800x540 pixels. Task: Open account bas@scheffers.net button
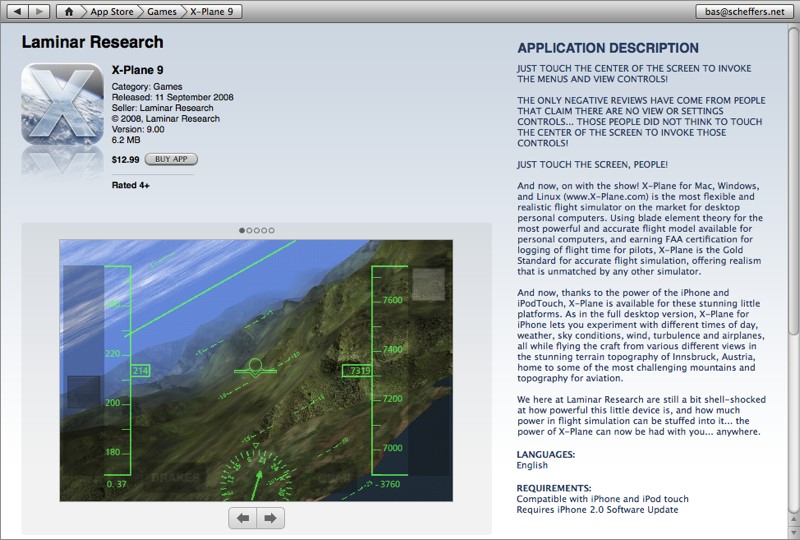[744, 11]
